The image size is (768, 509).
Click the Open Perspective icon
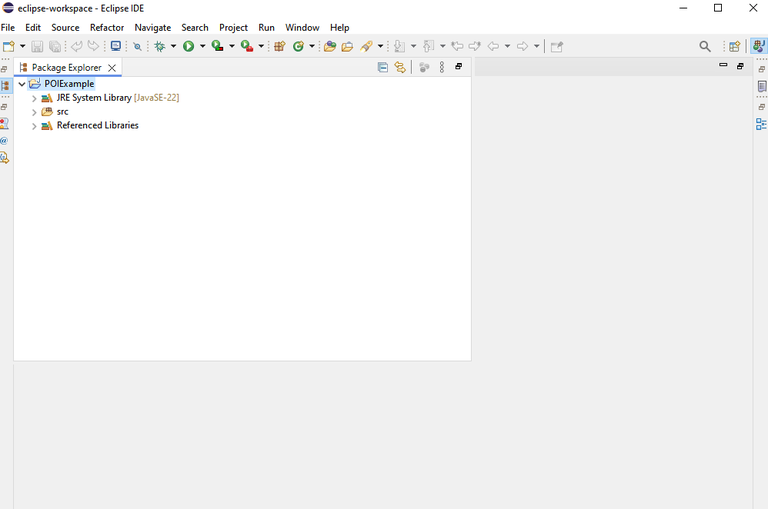point(734,47)
